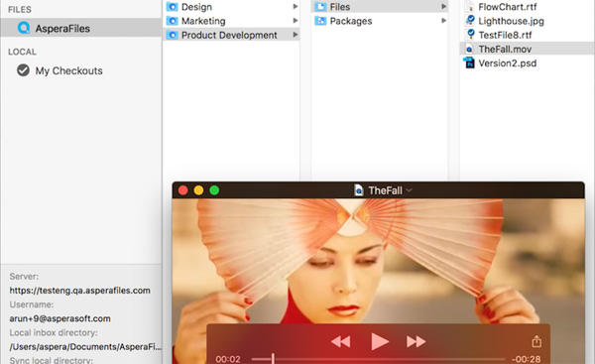Click TheFall window title text
The height and width of the screenshot is (364, 595).
[x=385, y=190]
